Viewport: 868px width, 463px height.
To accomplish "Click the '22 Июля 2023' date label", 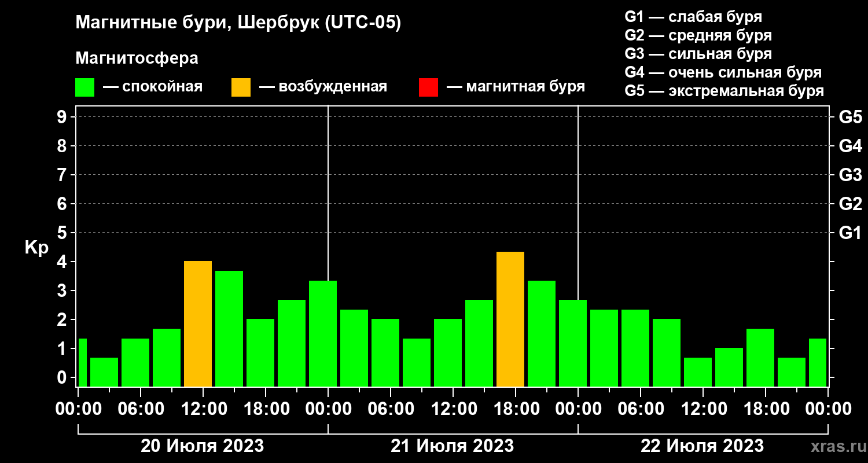I will click(703, 446).
